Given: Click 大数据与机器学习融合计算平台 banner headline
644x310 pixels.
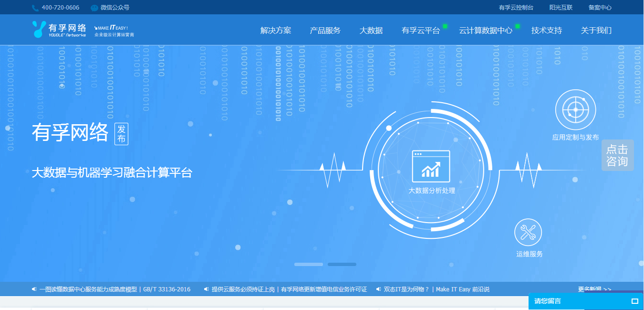Looking at the screenshot, I should pos(112,172).
